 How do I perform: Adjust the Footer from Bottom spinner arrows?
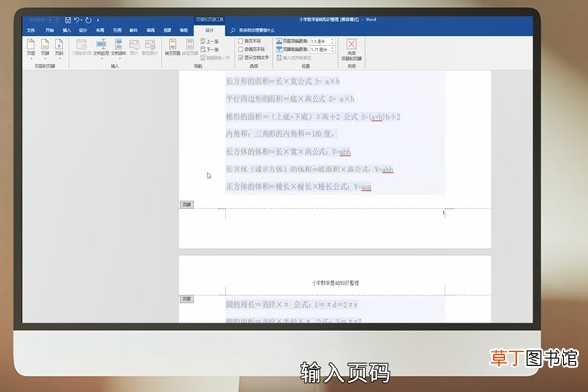(x=332, y=49)
